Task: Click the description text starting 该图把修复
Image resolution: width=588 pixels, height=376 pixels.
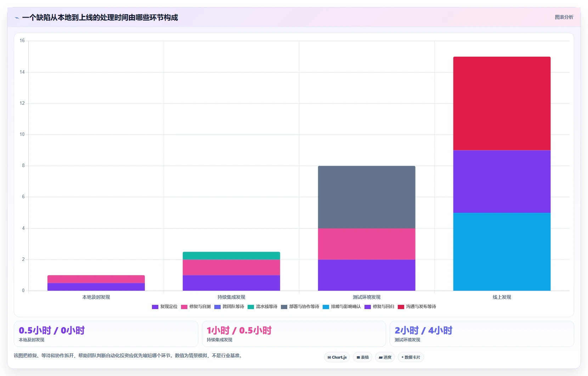Action: (x=129, y=355)
